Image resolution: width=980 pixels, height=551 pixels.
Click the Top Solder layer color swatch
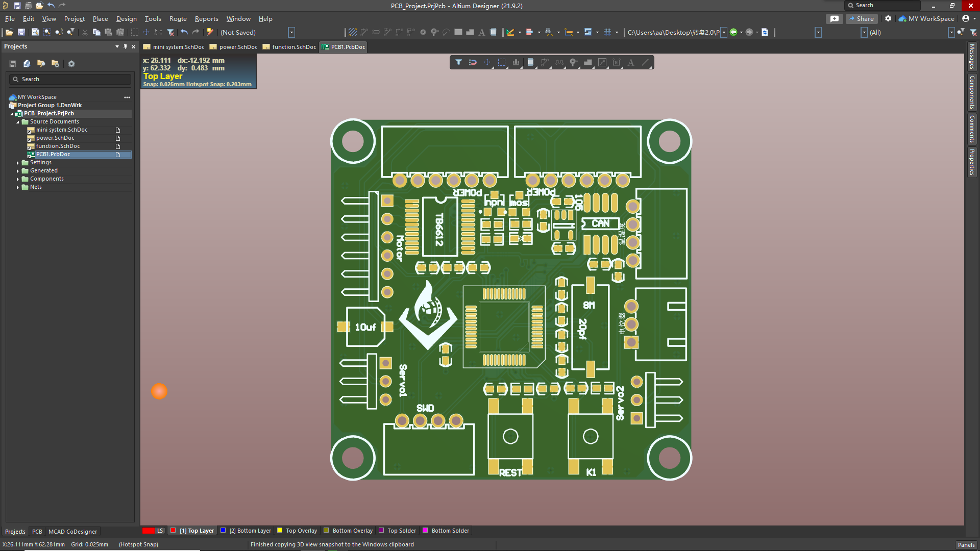click(x=381, y=531)
